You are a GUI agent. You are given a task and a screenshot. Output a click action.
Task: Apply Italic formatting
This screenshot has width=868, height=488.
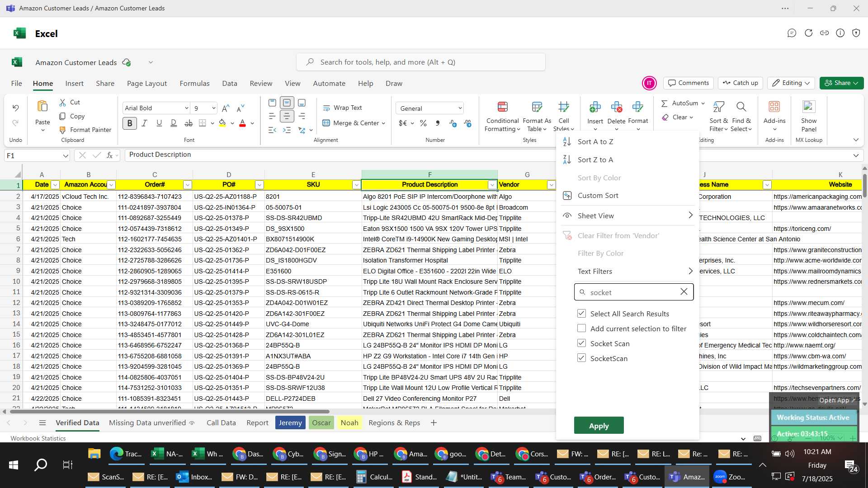145,123
